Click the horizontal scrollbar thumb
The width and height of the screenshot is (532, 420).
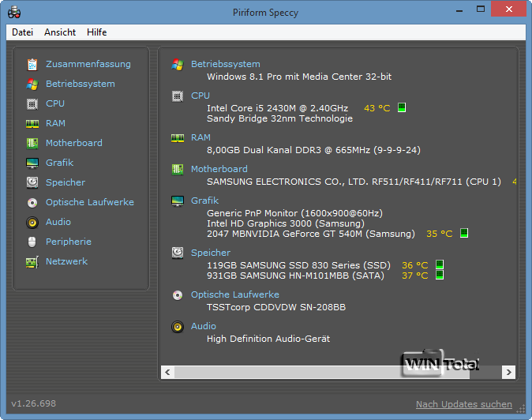322,372
